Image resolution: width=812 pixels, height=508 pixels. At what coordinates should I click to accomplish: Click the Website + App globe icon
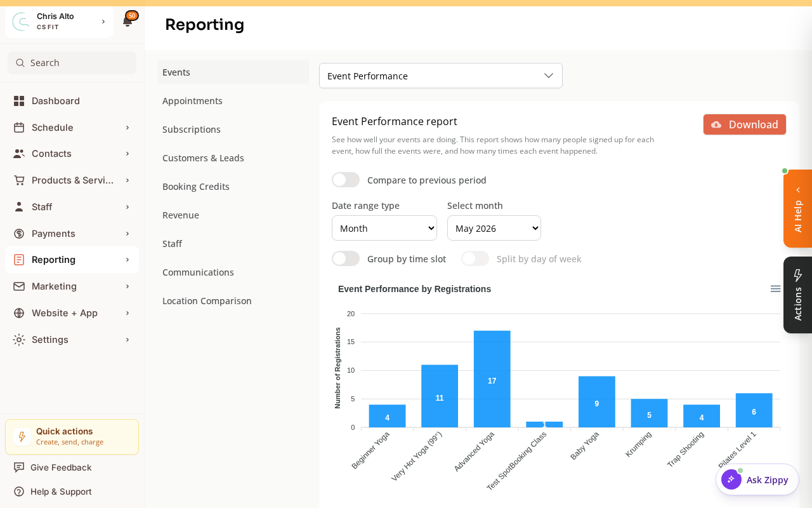point(19,313)
